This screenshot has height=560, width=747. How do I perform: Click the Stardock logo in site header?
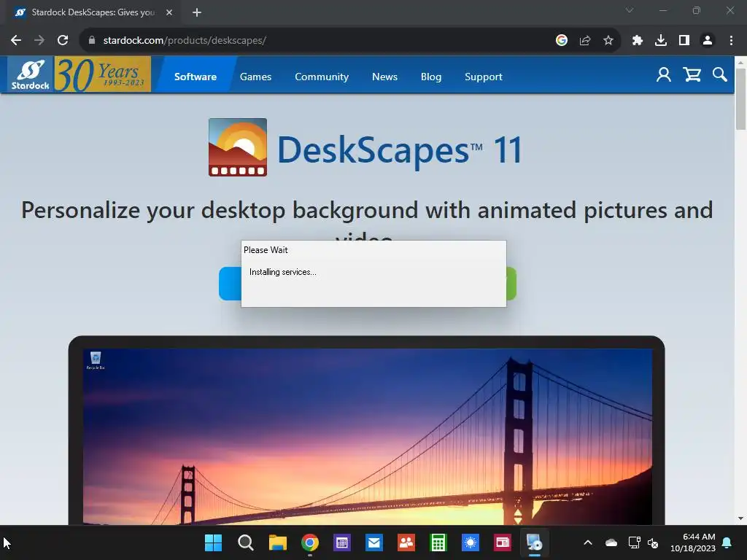[31, 74]
